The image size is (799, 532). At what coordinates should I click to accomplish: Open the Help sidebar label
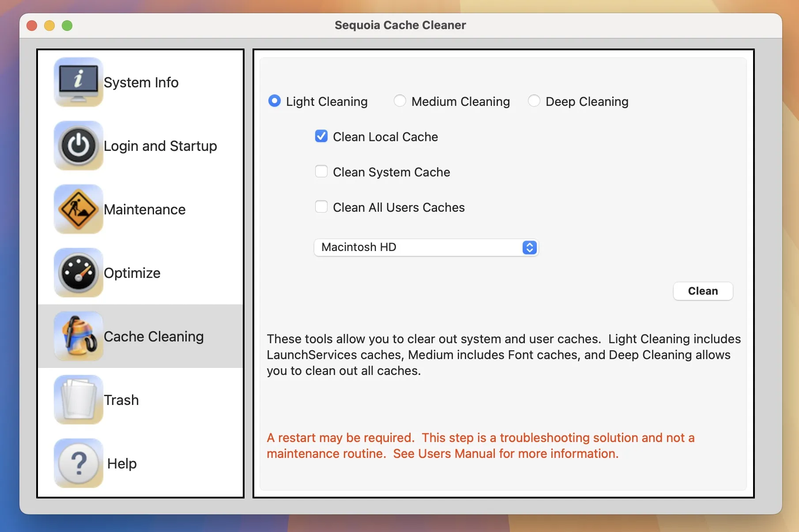coord(122,464)
